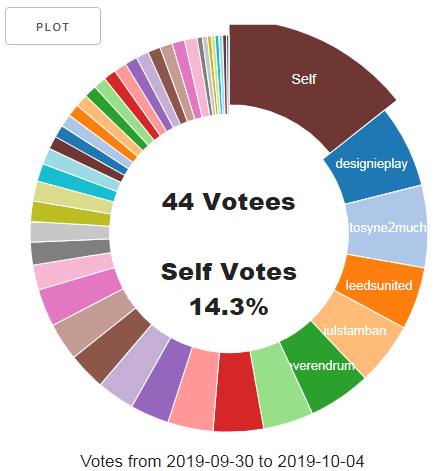The height and width of the screenshot is (471, 434).
Task: Select the salmon pink slice at bottom
Action: 195,388
